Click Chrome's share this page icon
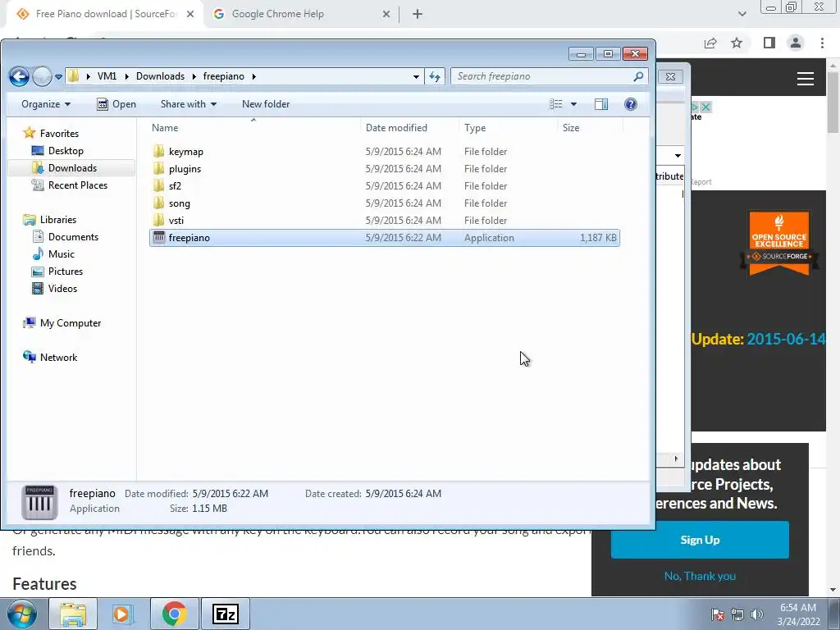Viewport: 840px width, 630px height. (710, 43)
